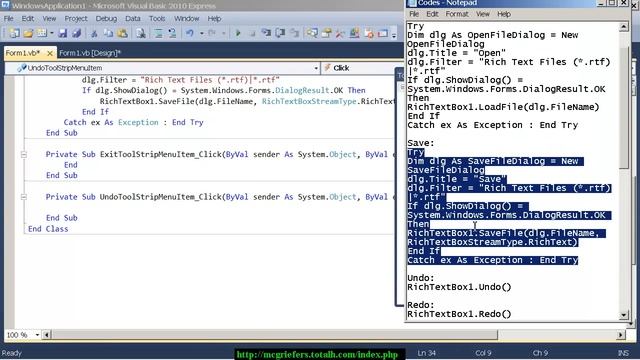Cut selection with the scissors icon

tap(94, 33)
